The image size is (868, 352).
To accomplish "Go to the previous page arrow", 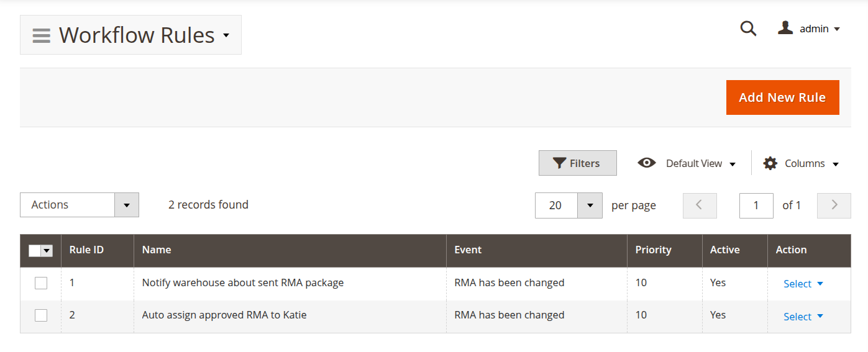I will click(699, 205).
